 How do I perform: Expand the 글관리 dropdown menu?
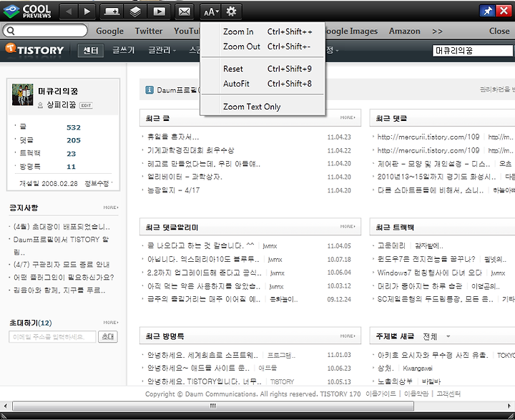(x=162, y=50)
